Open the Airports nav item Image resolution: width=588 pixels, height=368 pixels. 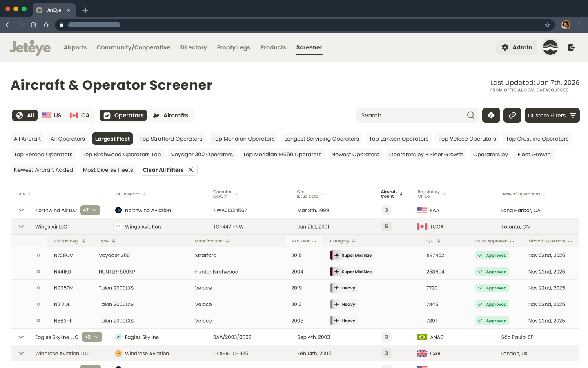pyautogui.click(x=75, y=47)
